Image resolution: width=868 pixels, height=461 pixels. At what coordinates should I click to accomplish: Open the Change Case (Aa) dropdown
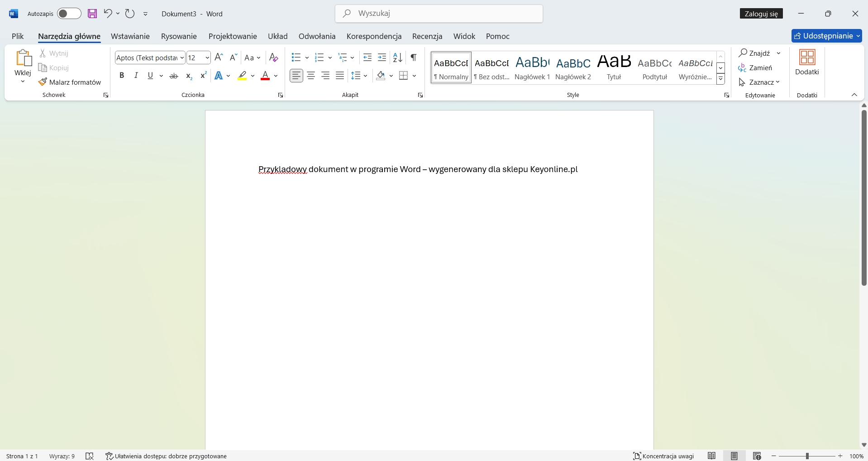pyautogui.click(x=252, y=58)
